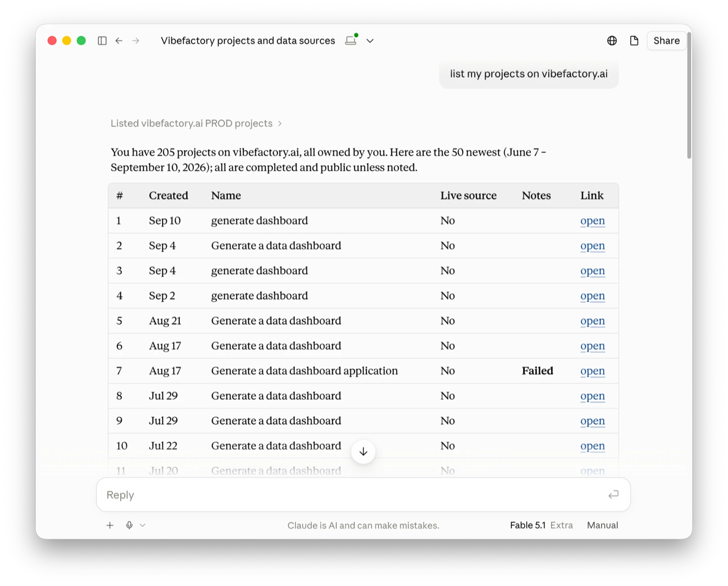The width and height of the screenshot is (728, 586).
Task: Expand 'Listed vibefactory.ai PROD projects' step
Action: pos(196,123)
